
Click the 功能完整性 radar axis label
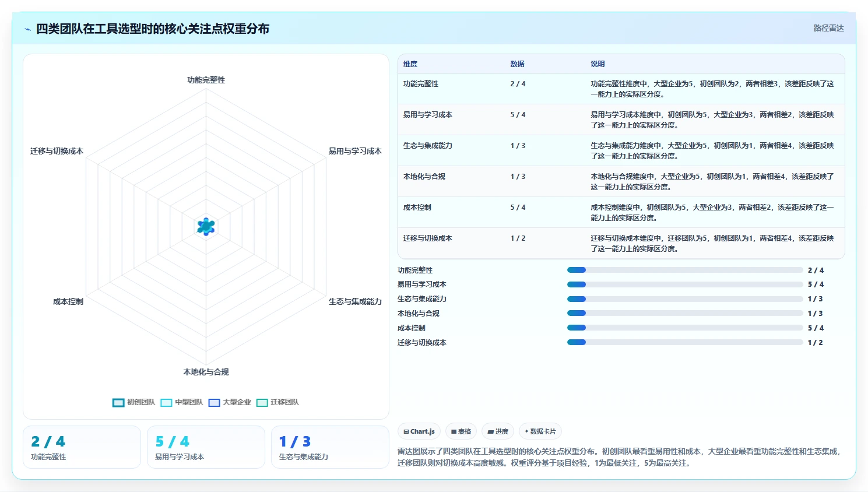click(x=206, y=80)
